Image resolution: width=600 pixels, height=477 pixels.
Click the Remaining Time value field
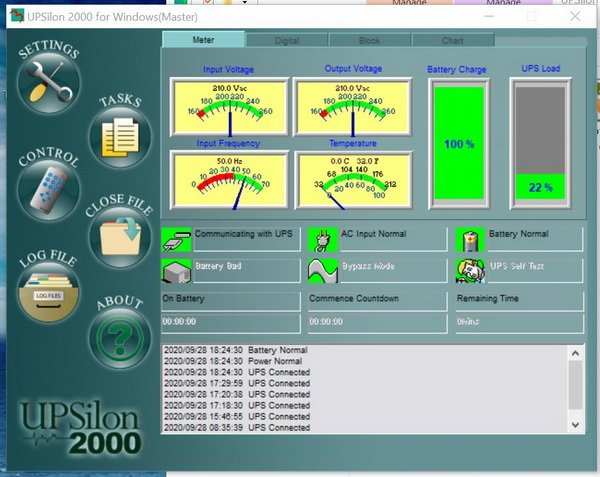520,323
